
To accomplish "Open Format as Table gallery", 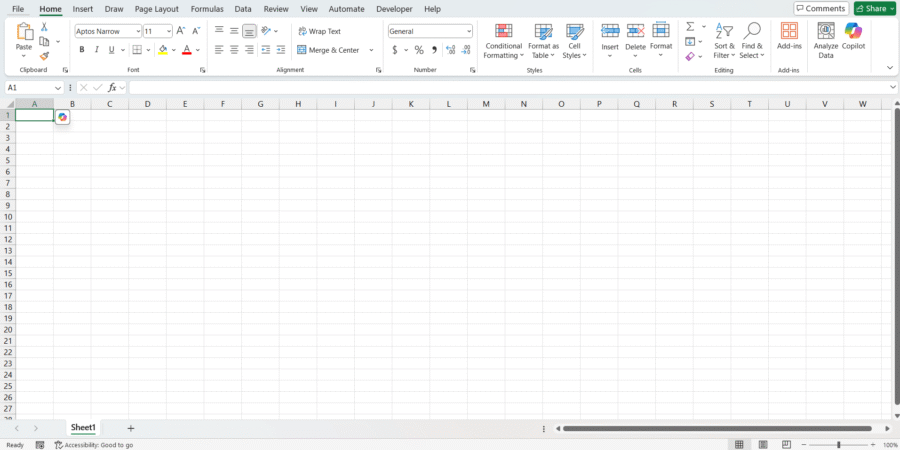I will 543,40.
